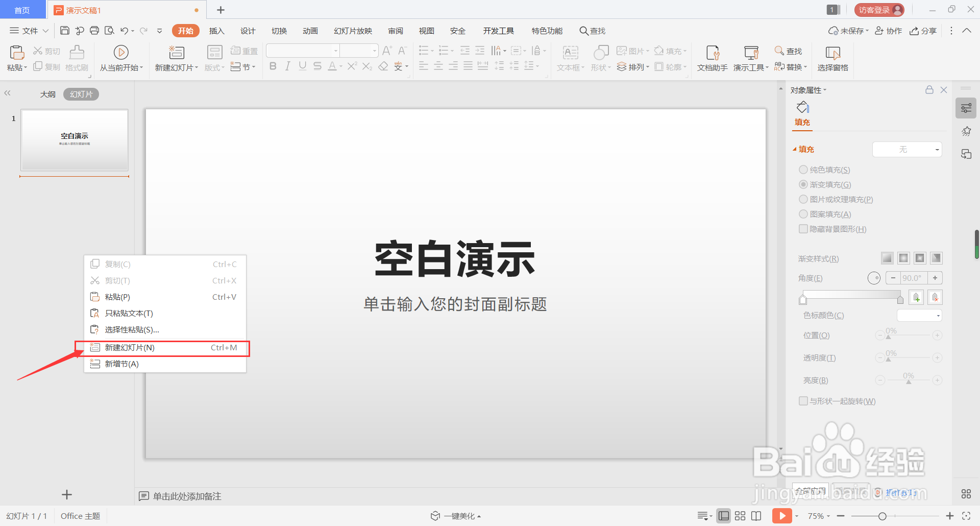Click the slide thumbnail panel gear icon
The image size is (980, 526).
click(x=966, y=108)
